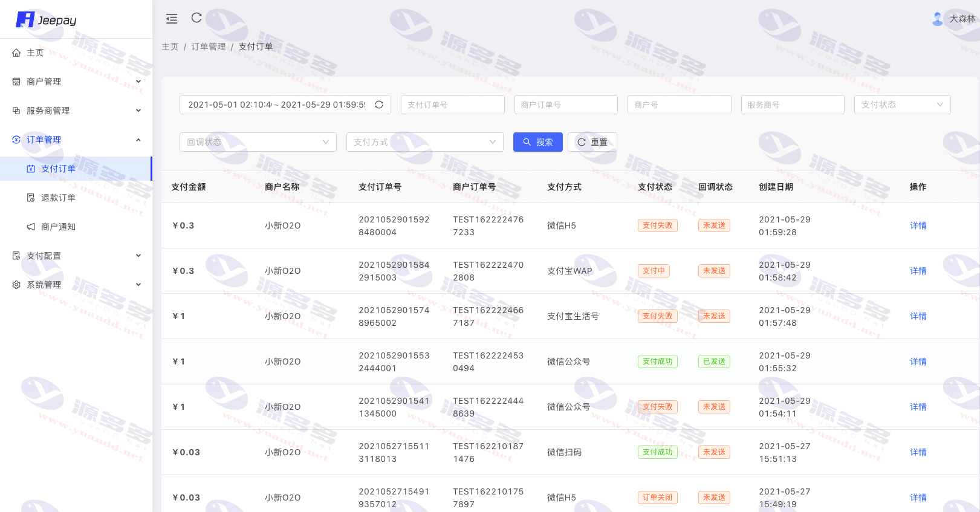This screenshot has width=980, height=512.
Task: Focus the 服务商号 input field
Action: coord(793,105)
